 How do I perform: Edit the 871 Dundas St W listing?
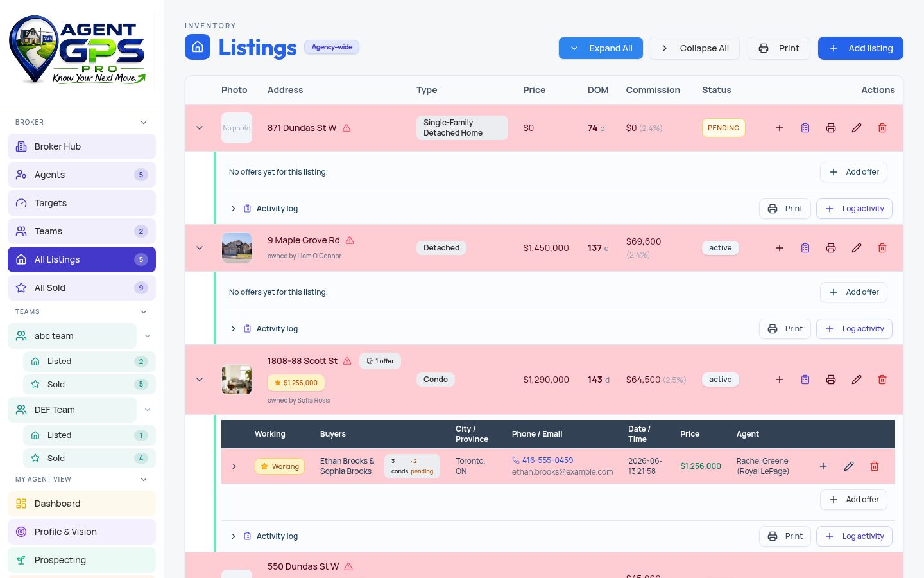tap(857, 128)
